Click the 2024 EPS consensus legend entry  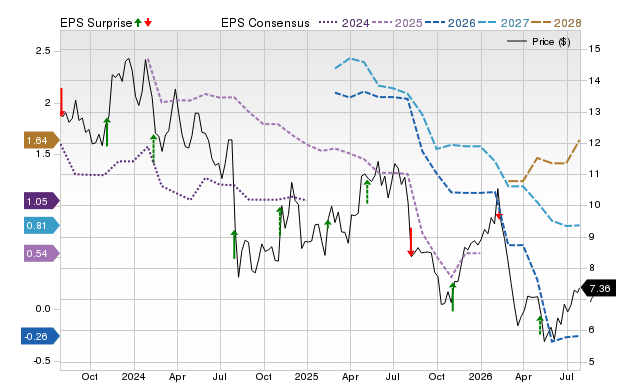(x=344, y=23)
